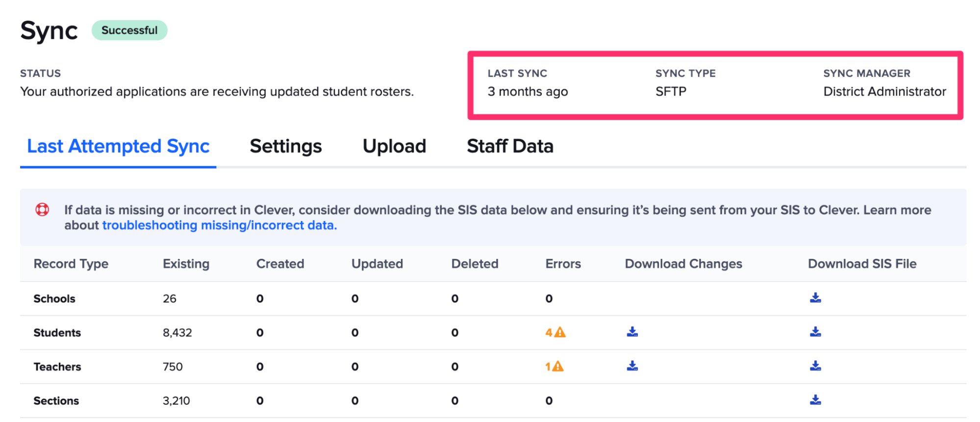
Task: Click the '3 months ago' last sync value
Action: pos(528,92)
